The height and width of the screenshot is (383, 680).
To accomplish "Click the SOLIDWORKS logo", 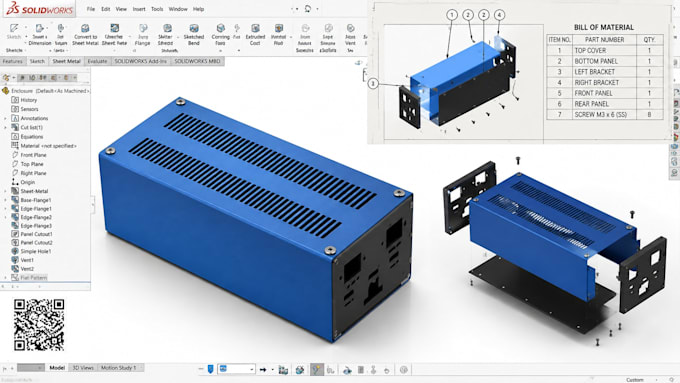I will click(39, 9).
